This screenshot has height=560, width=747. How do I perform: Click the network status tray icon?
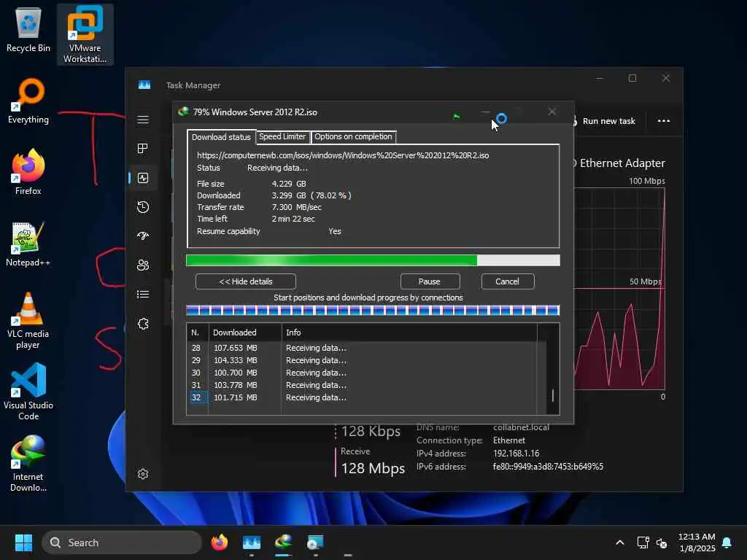643,542
